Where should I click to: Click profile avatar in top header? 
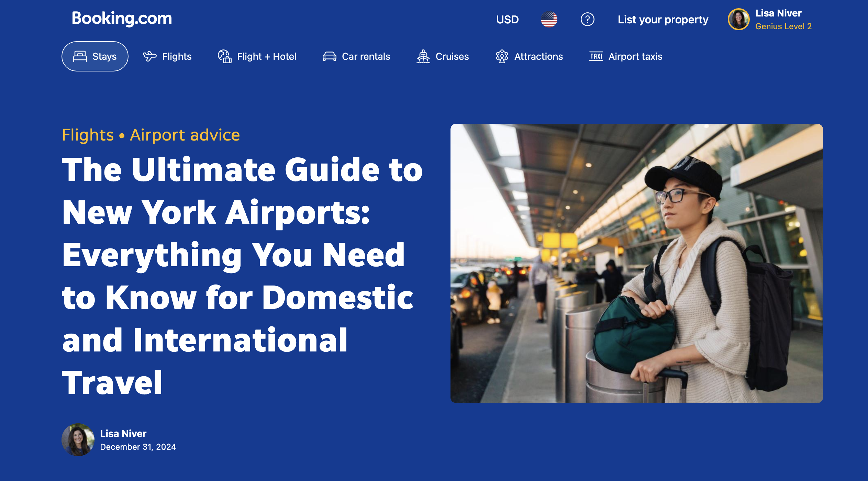point(738,19)
